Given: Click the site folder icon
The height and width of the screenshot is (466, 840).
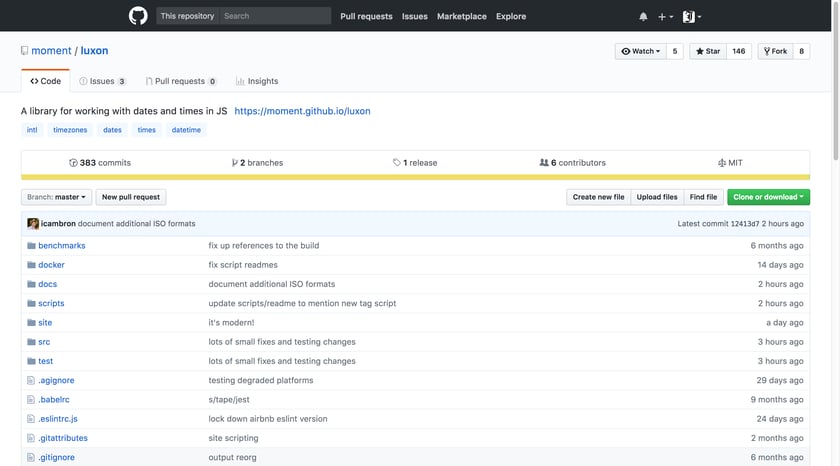Looking at the screenshot, I should point(31,322).
